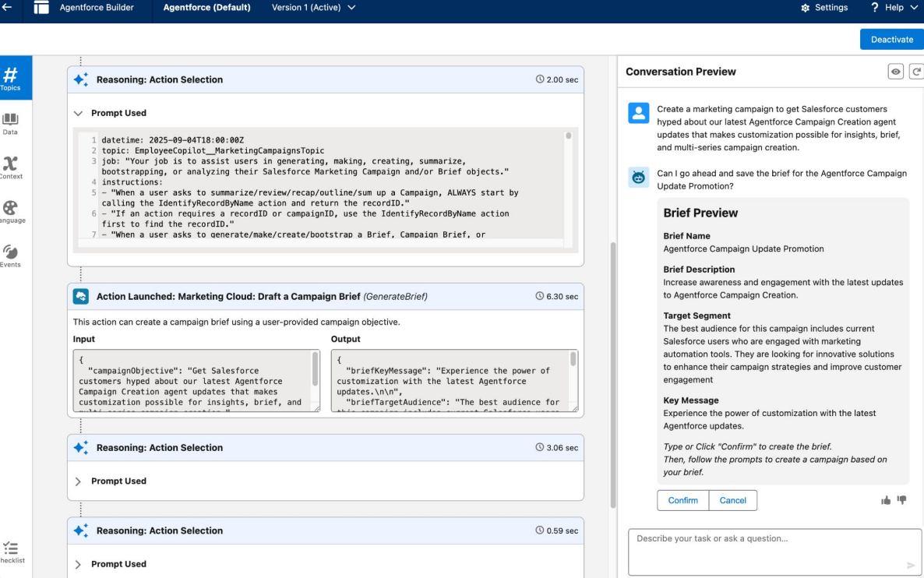This screenshot has height=578, width=924.
Task: Click the prompt code scrollbar thumb
Action: click(x=568, y=136)
